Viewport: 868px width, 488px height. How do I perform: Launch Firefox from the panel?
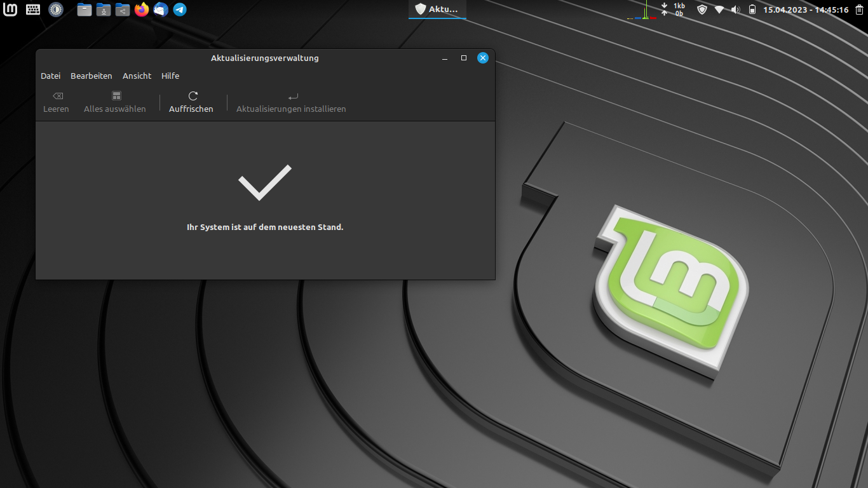[x=142, y=10]
